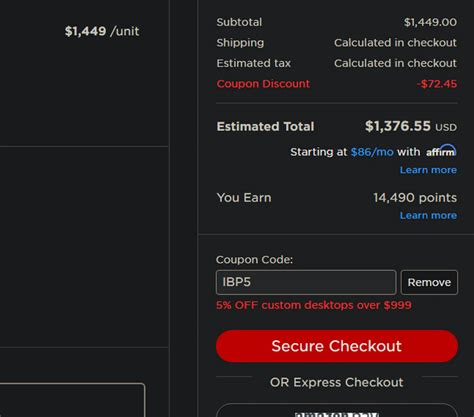Image resolution: width=474 pixels, height=417 pixels.
Task: Click the Affirm logo
Action: [x=441, y=151]
